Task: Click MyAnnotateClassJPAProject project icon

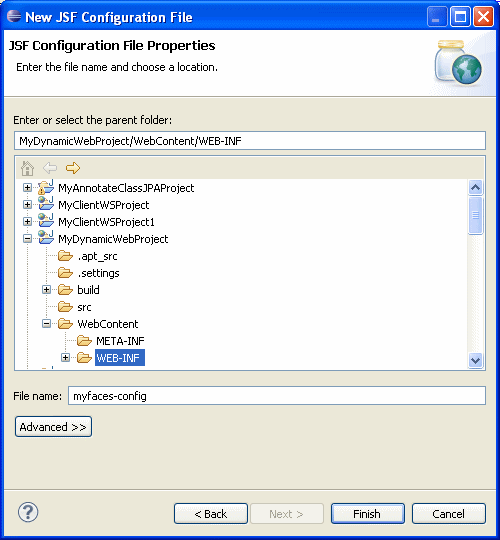Action: click(x=46, y=188)
